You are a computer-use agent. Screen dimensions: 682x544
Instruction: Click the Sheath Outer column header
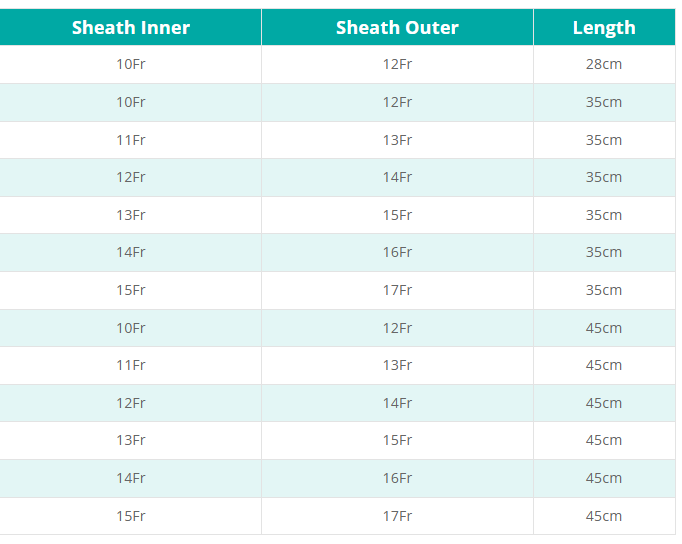click(x=397, y=27)
